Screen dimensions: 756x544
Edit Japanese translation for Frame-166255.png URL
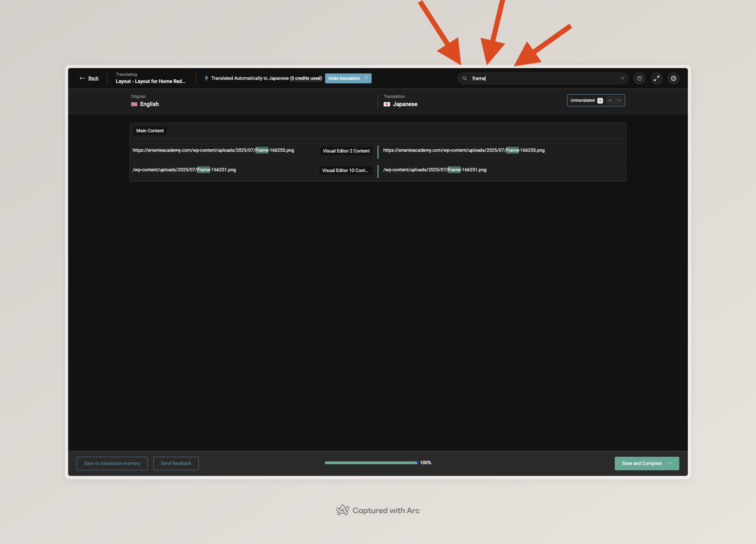point(464,151)
